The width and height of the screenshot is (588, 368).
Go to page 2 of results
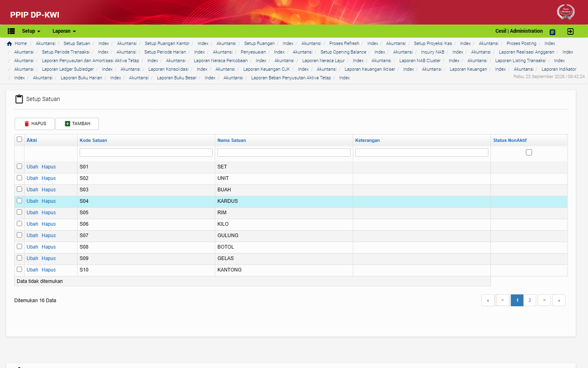[x=530, y=301]
